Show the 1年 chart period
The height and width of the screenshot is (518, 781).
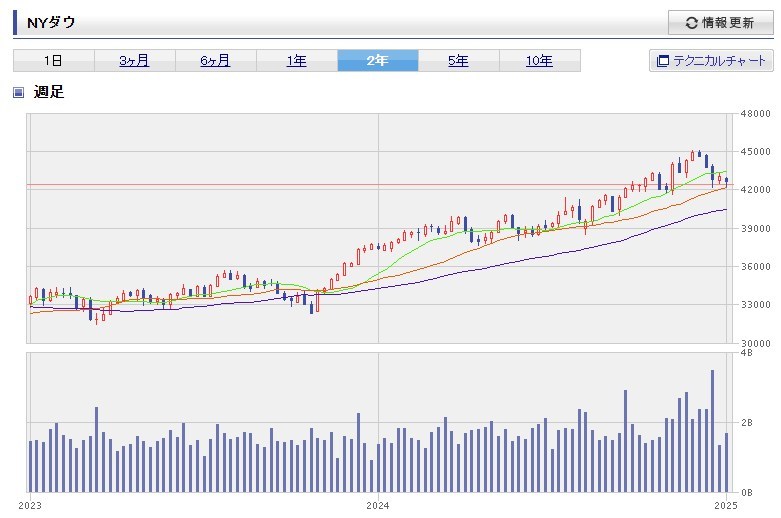pos(296,61)
